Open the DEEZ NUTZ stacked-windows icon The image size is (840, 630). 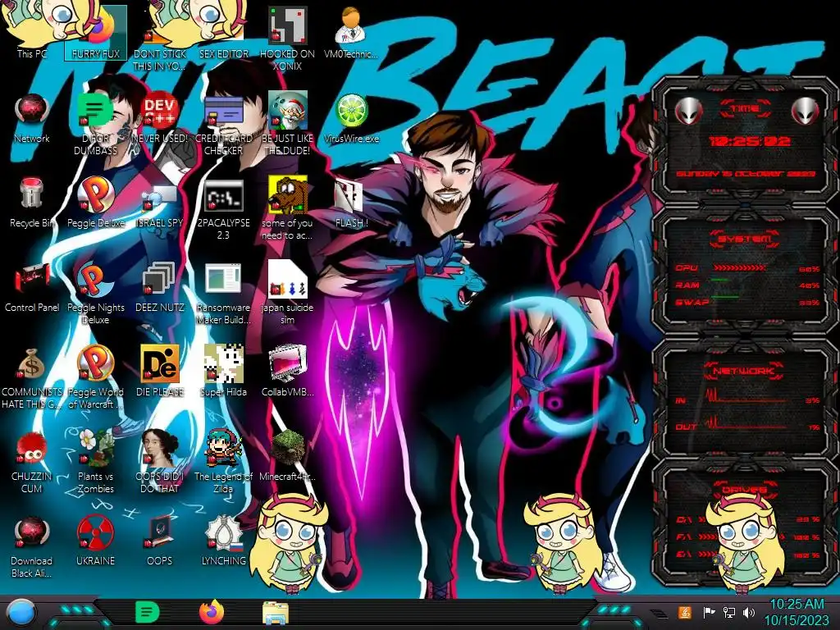pos(160,287)
